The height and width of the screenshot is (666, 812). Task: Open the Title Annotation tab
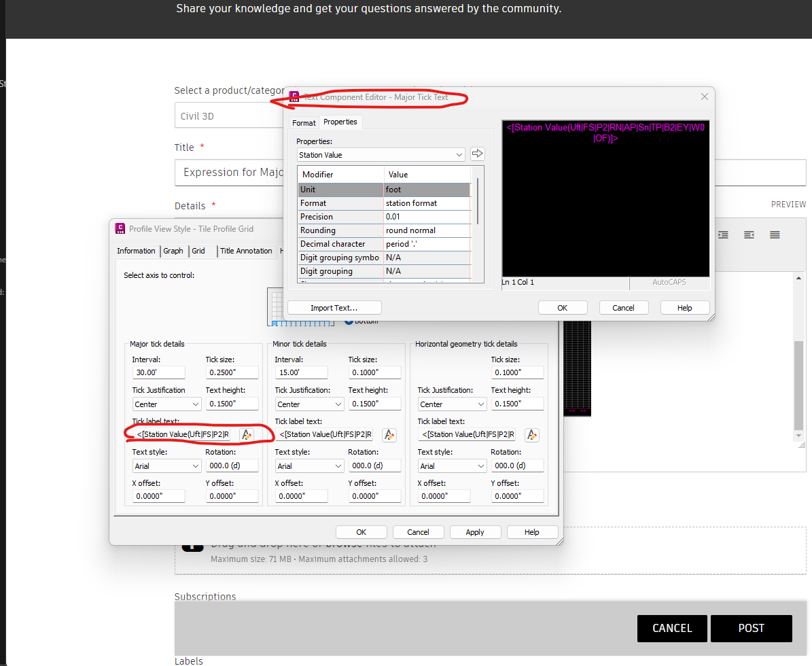click(246, 251)
